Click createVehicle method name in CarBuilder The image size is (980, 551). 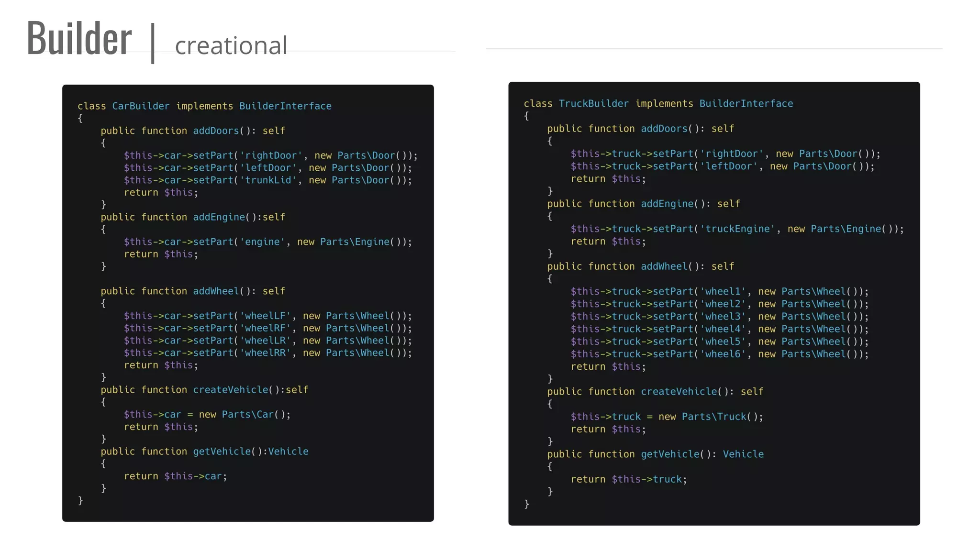[230, 390]
